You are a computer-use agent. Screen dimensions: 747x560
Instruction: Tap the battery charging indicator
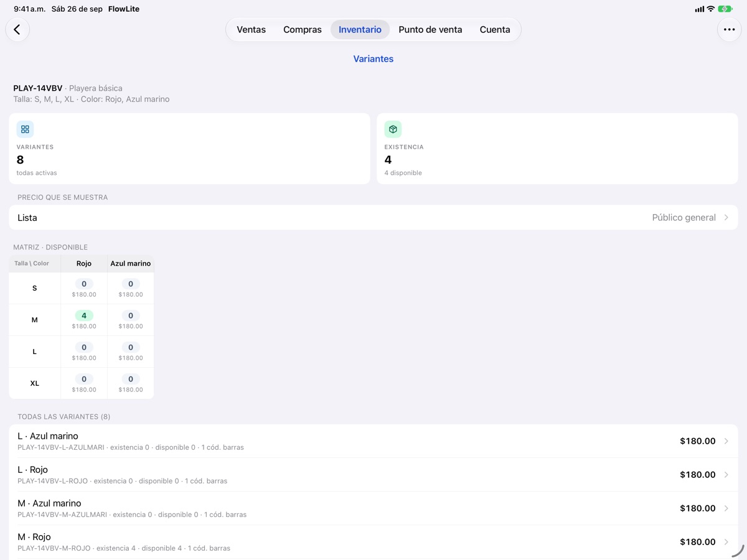tap(725, 9)
